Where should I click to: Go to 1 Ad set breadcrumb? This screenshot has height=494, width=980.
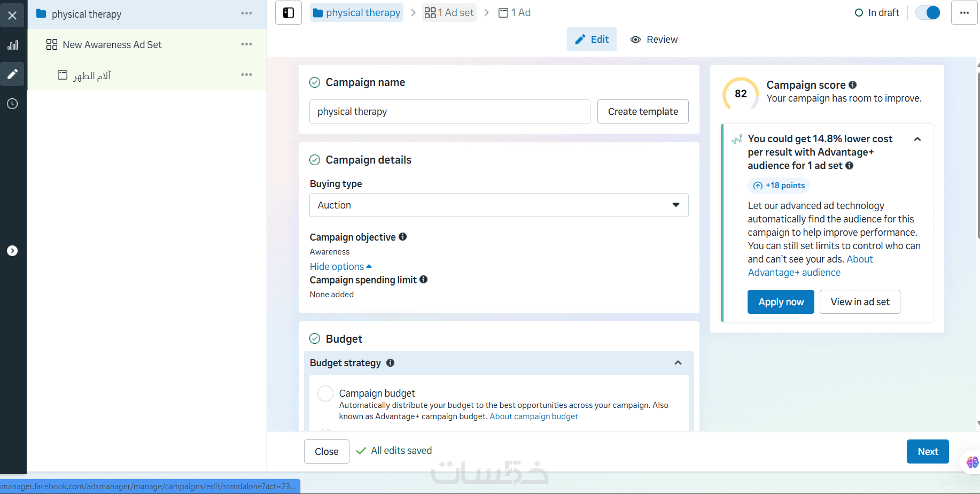449,13
